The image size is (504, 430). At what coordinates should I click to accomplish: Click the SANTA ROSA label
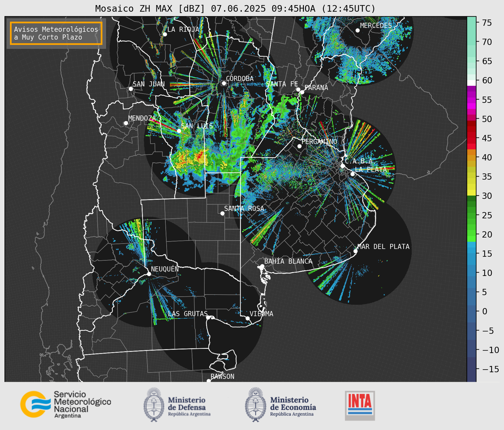tap(244, 209)
